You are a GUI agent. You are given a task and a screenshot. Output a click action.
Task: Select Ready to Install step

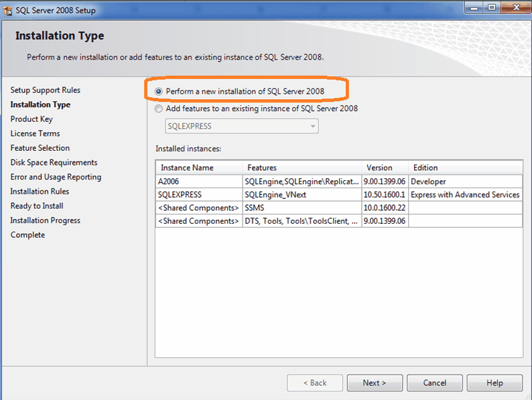point(37,206)
